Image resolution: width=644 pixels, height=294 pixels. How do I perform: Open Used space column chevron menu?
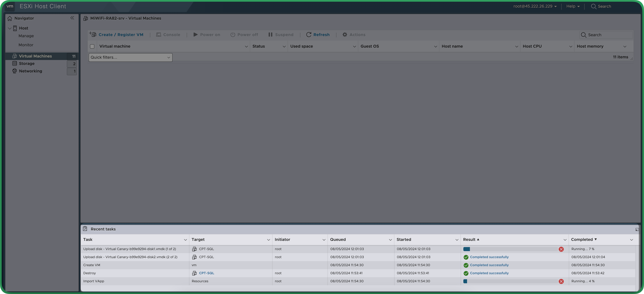point(354,46)
